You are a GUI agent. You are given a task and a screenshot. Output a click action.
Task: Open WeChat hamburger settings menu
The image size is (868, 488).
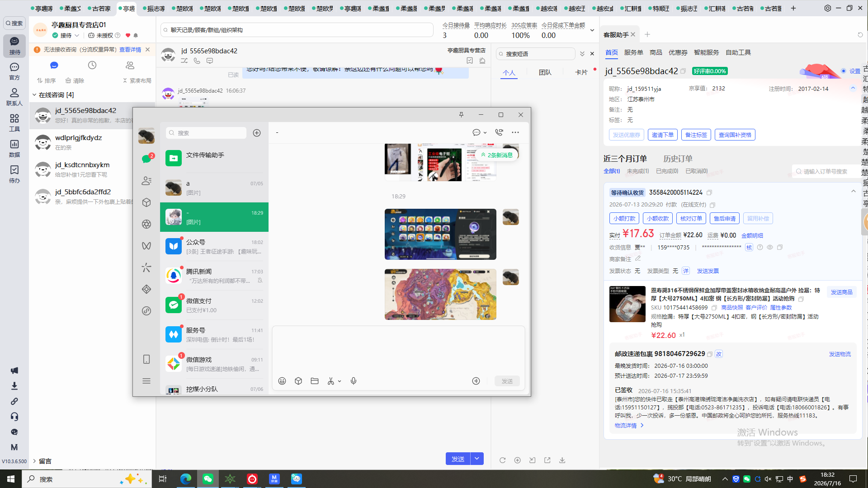pyautogui.click(x=146, y=381)
